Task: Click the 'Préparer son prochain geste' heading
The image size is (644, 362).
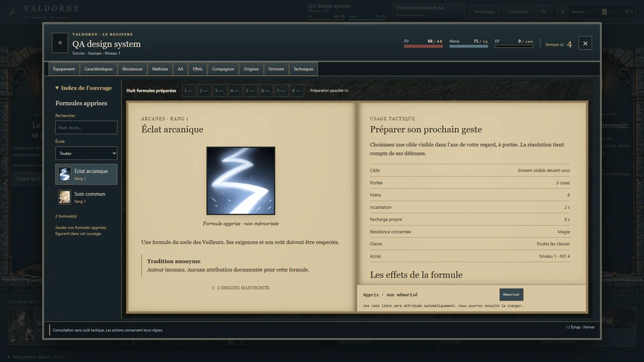Action: click(x=425, y=129)
